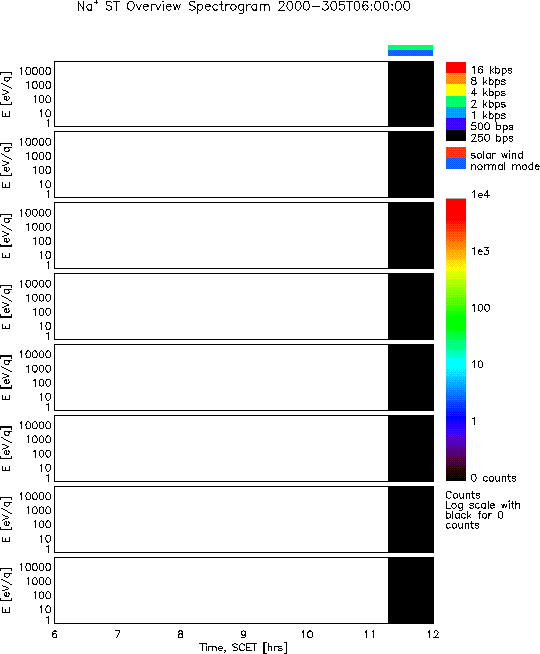
Task: Click the Time, SCET [hrs] axis label
Action: pos(243,647)
